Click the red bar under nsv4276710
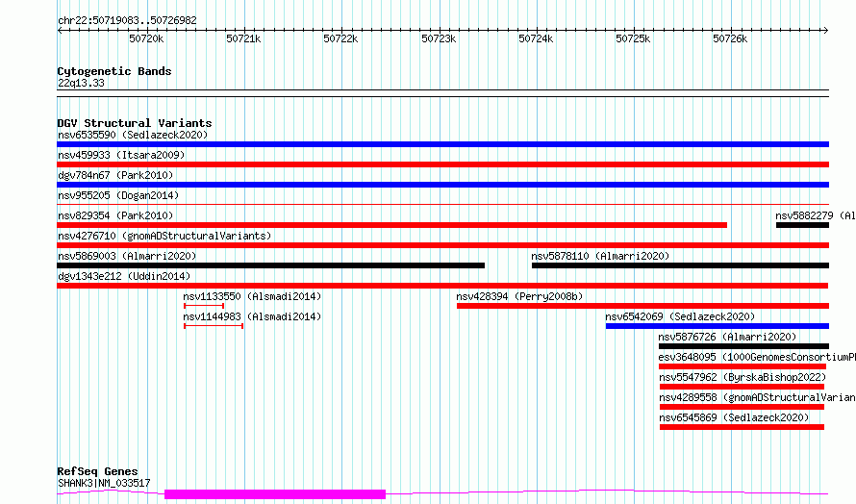 442,245
